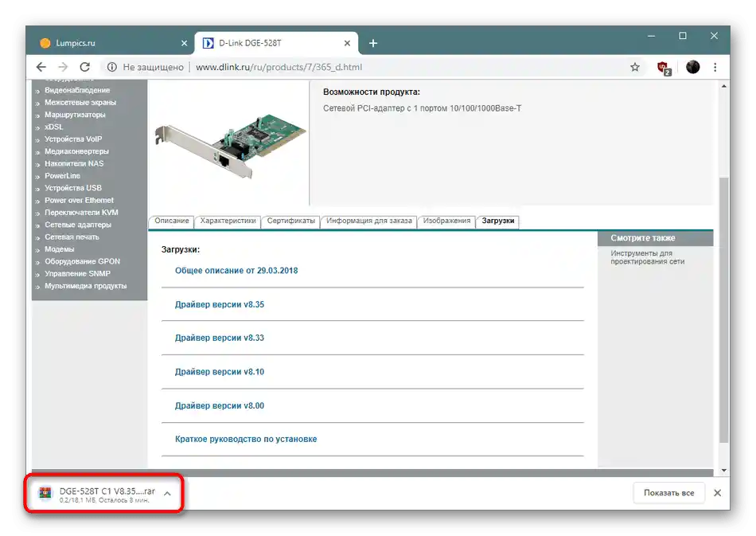
Task: Click the address bar URL
Action: (279, 67)
